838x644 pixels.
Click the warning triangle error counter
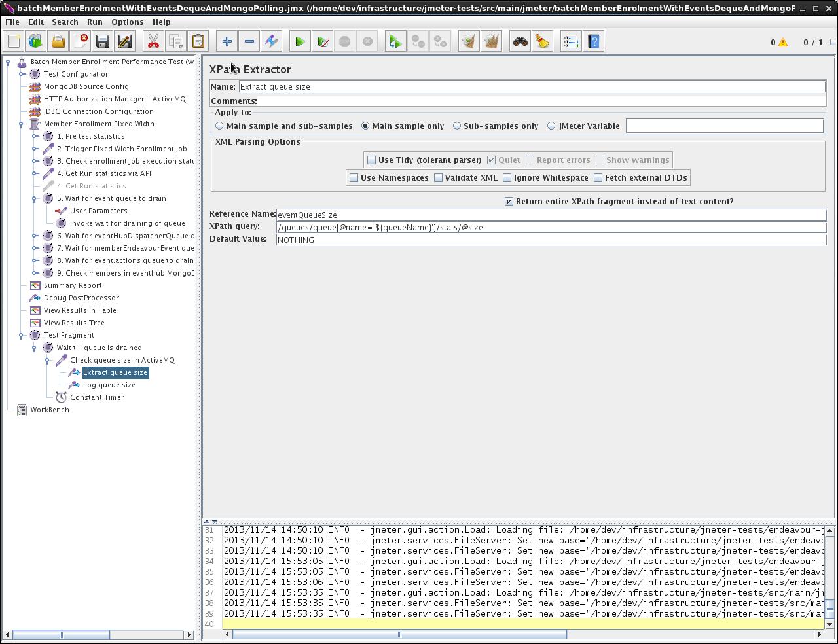point(783,43)
